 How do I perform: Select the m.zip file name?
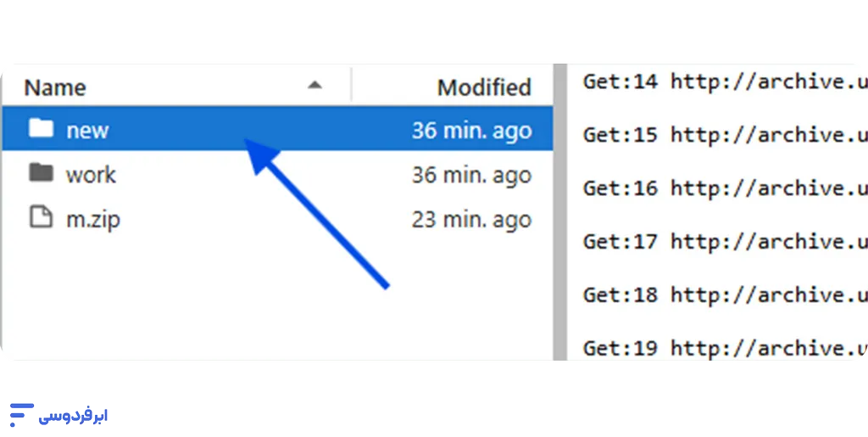[93, 220]
